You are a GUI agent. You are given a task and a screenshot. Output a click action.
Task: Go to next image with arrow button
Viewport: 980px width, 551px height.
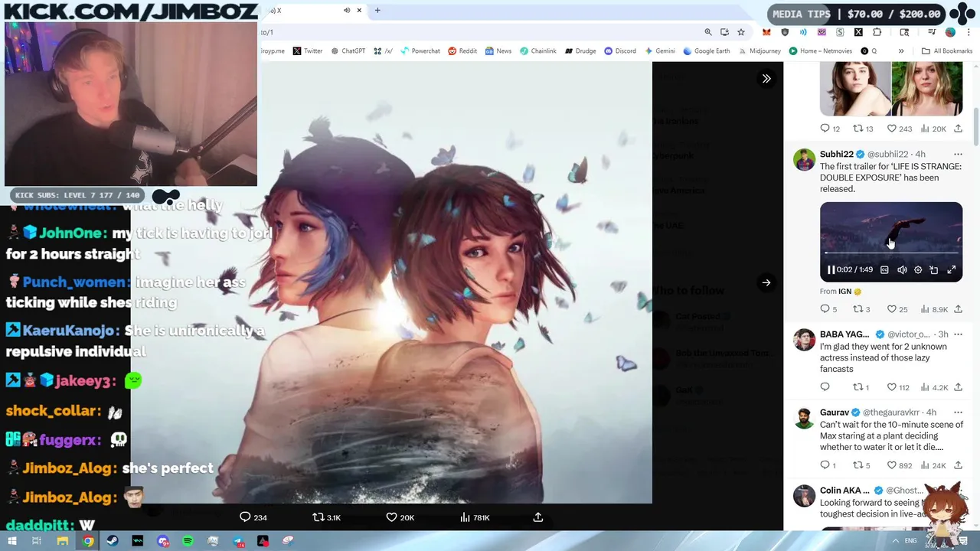tap(766, 282)
